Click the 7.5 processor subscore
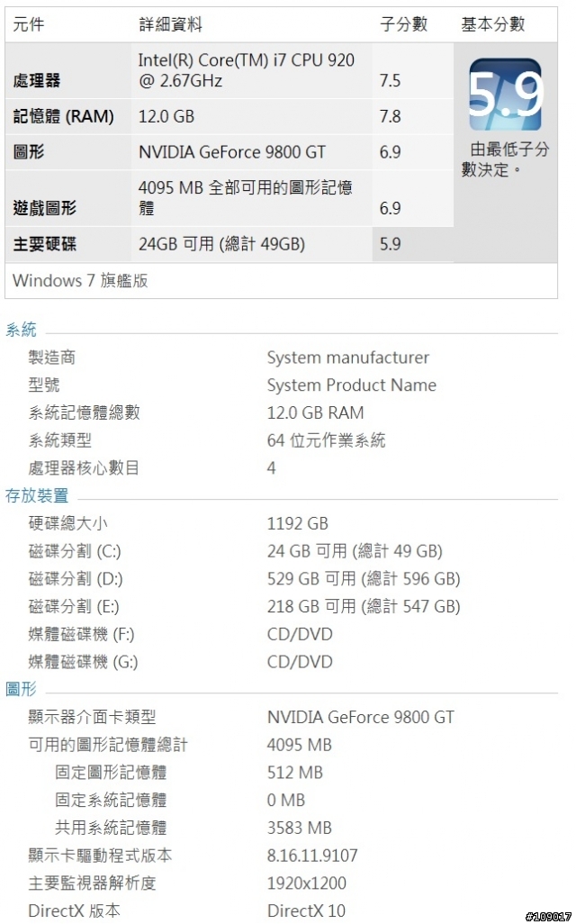Viewport: 576px width, 924px height. point(390,80)
